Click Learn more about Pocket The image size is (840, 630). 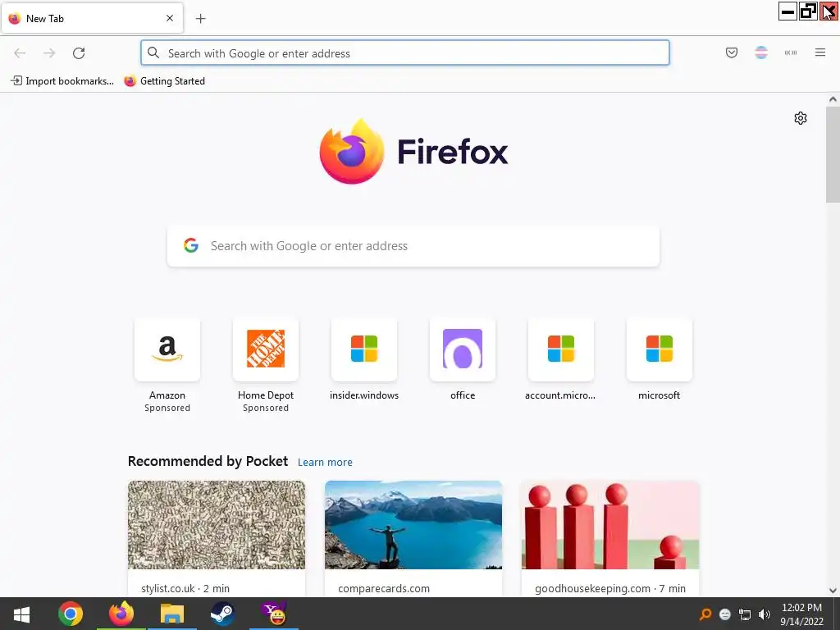click(325, 463)
